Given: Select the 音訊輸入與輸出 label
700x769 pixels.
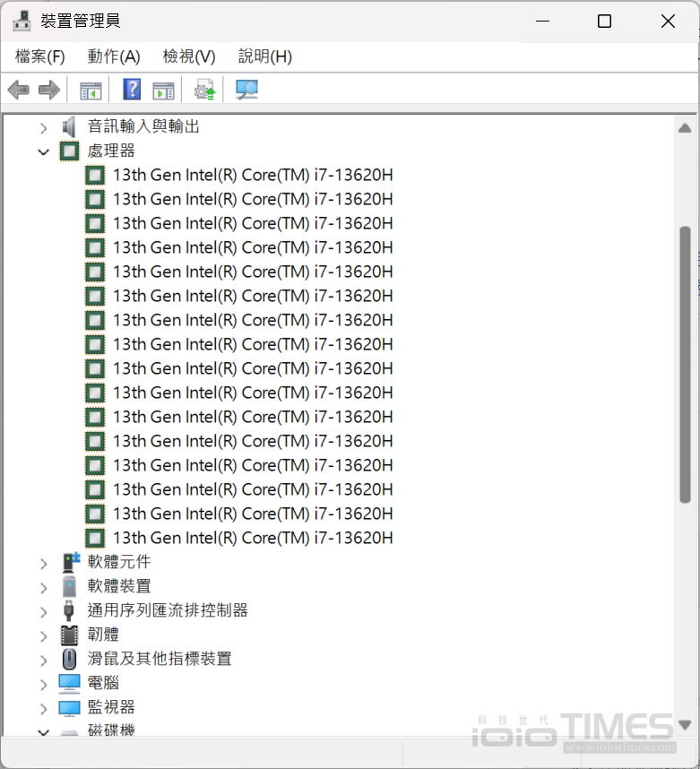Looking at the screenshot, I should (143, 126).
